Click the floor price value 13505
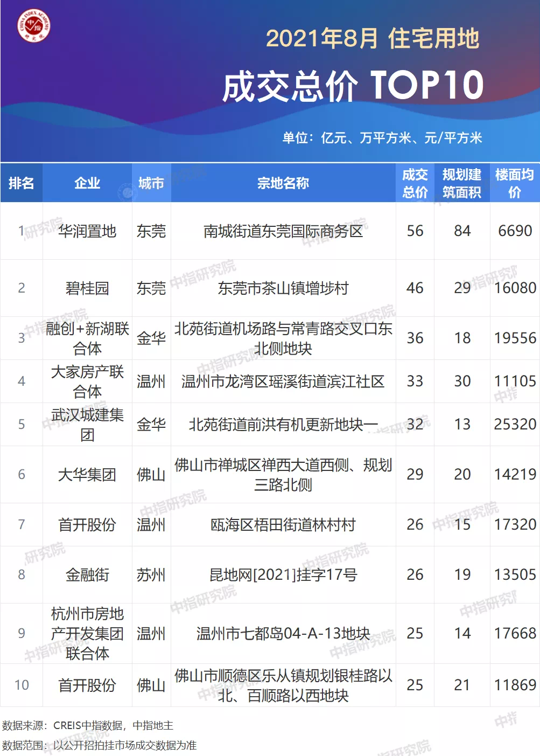540x756 pixels. (515, 575)
